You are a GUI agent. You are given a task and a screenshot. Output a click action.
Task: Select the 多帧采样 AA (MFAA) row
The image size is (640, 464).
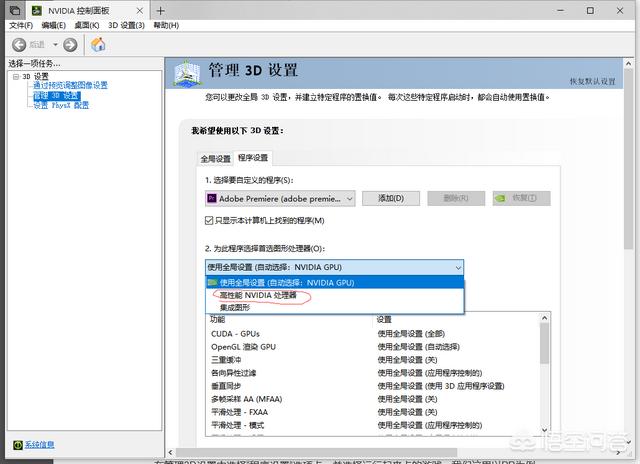pos(374,399)
